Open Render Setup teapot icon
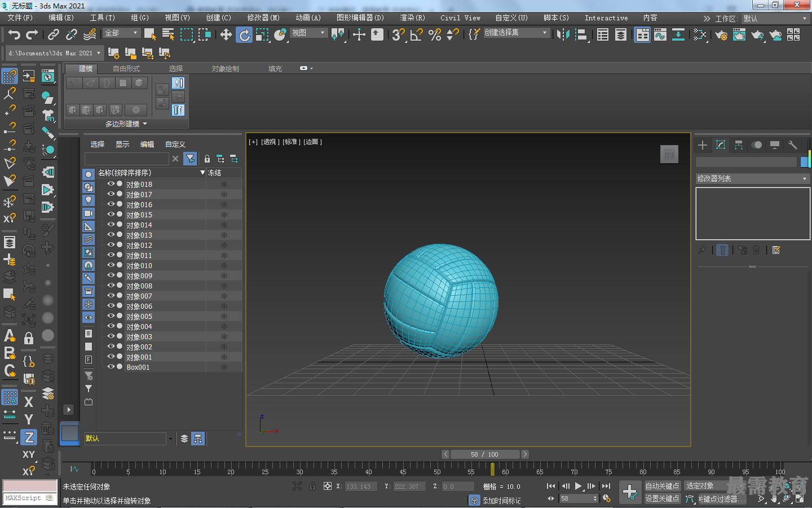The width and height of the screenshot is (812, 508). (x=721, y=36)
